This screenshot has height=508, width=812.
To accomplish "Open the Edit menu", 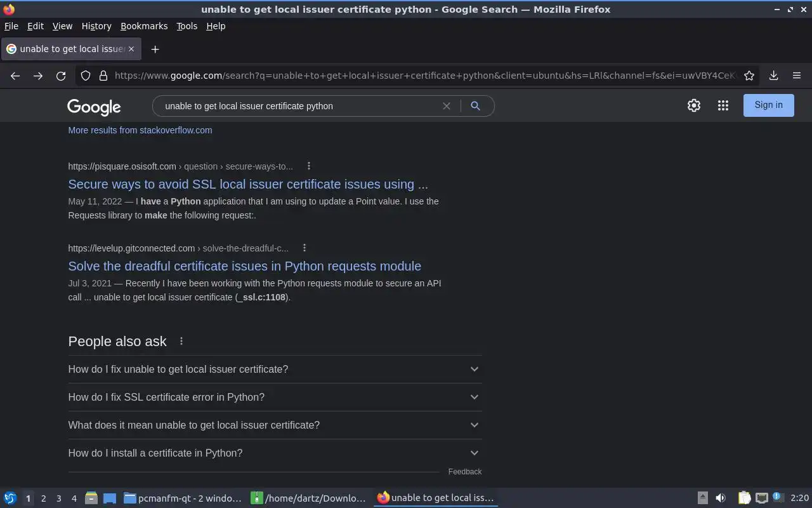I will click(x=36, y=26).
